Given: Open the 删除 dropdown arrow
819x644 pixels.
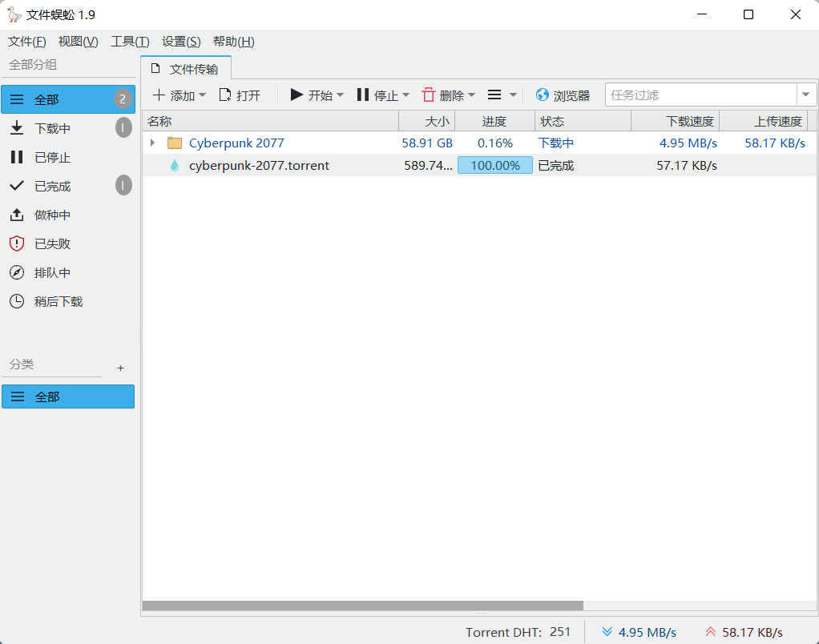Looking at the screenshot, I should (x=472, y=95).
